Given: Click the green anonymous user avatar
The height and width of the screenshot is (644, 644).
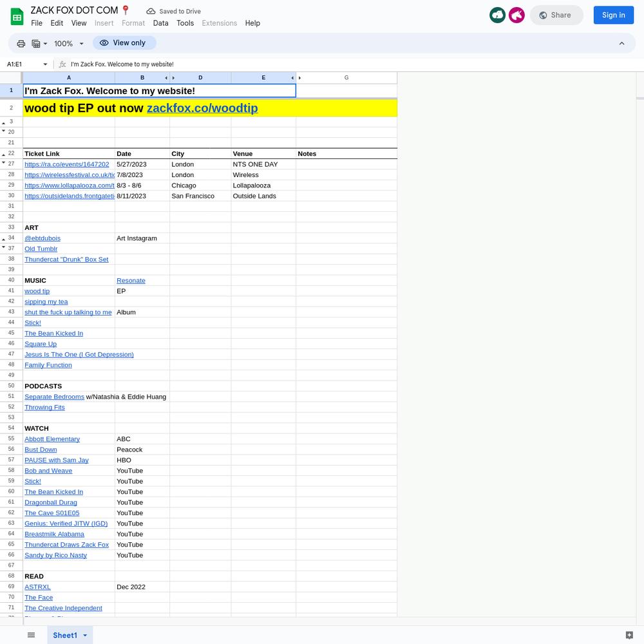Looking at the screenshot, I should click(497, 15).
